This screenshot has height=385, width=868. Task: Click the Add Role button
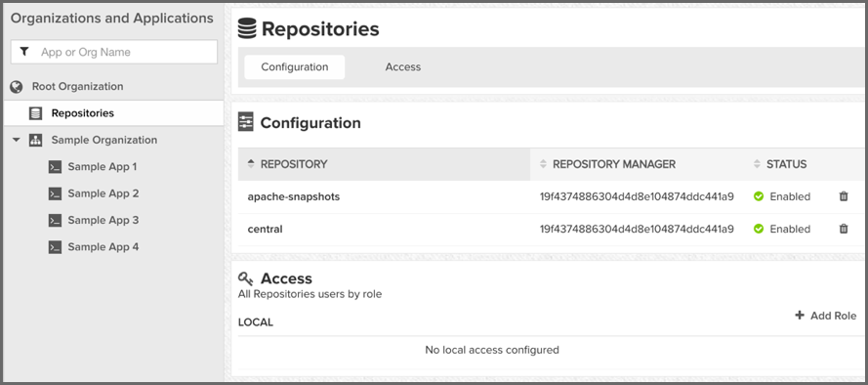(x=826, y=316)
